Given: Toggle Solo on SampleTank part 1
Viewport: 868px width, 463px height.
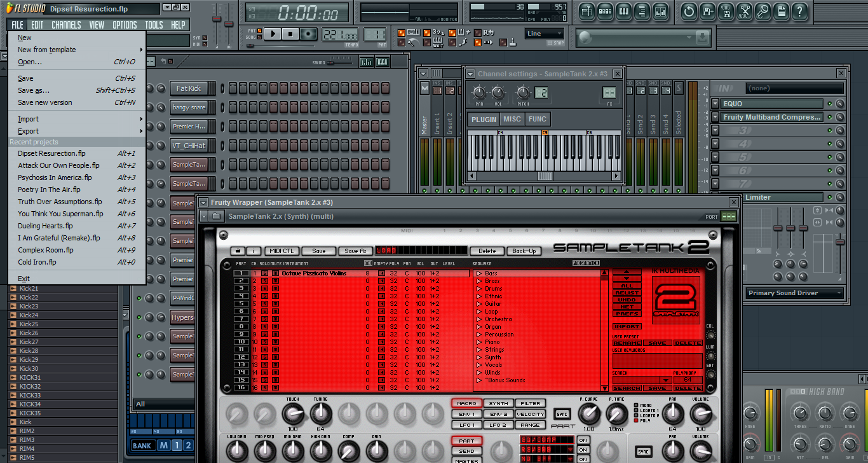Looking at the screenshot, I should click(x=265, y=273).
